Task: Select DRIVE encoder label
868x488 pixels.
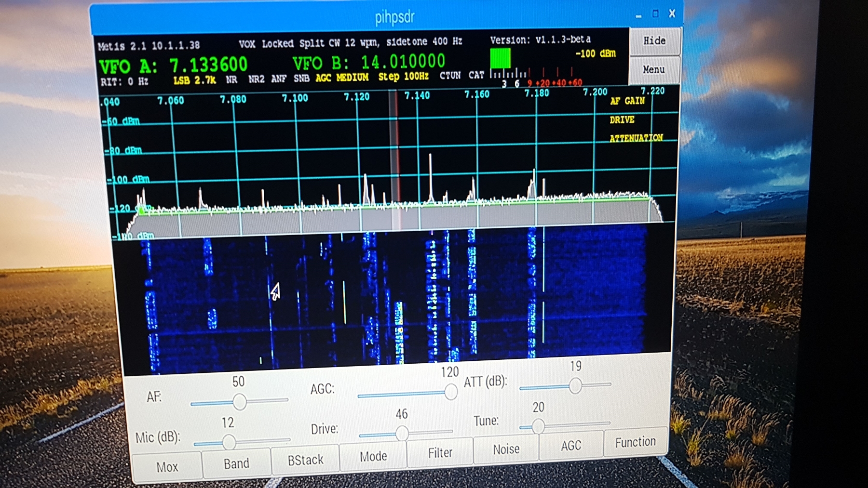Action: tap(622, 119)
